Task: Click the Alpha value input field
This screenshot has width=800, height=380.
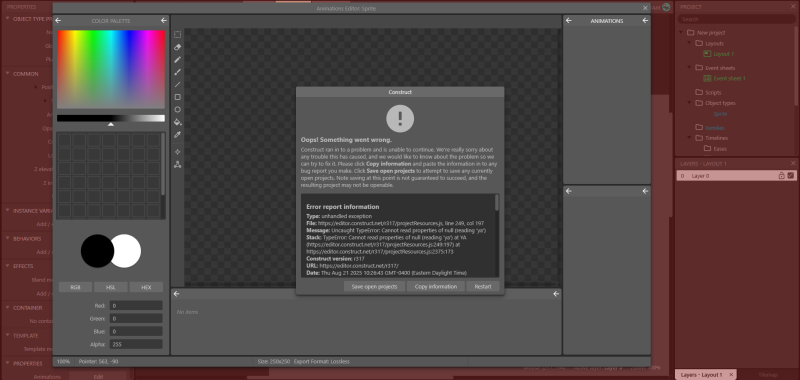Action: pyautogui.click(x=136, y=344)
